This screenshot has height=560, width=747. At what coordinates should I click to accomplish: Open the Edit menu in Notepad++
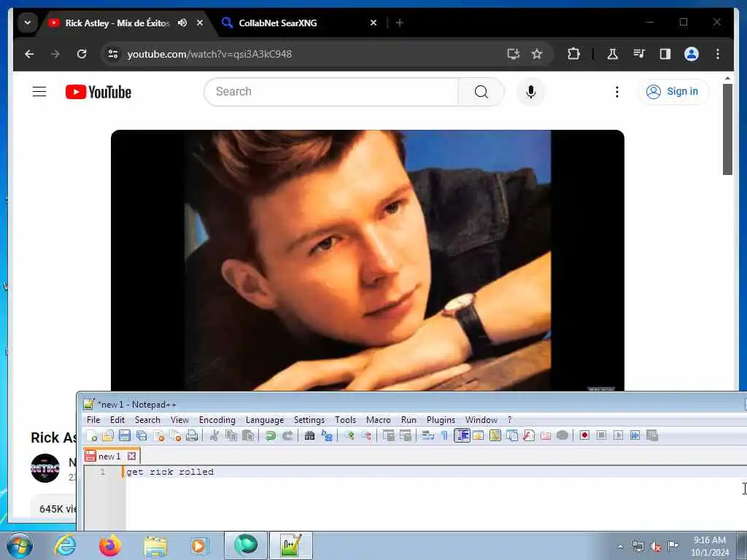pos(117,420)
